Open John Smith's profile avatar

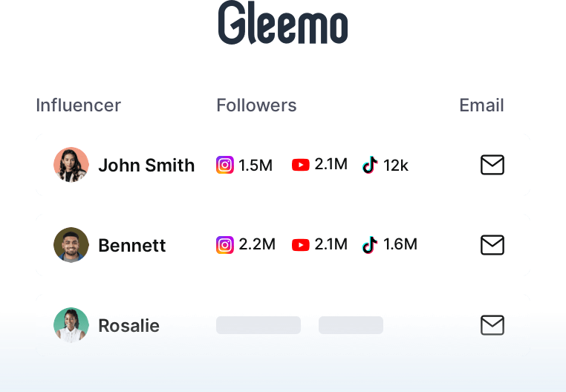(x=71, y=165)
